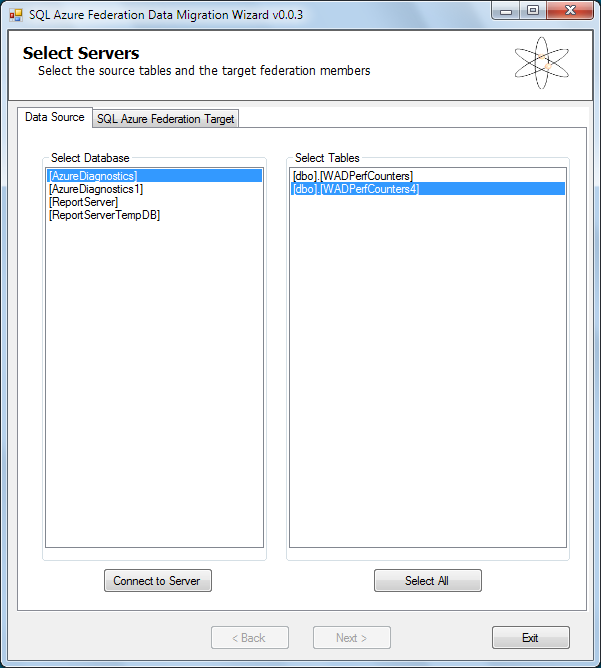The image size is (601, 668).
Task: Maximize the Migration Wizard window
Action: point(533,11)
